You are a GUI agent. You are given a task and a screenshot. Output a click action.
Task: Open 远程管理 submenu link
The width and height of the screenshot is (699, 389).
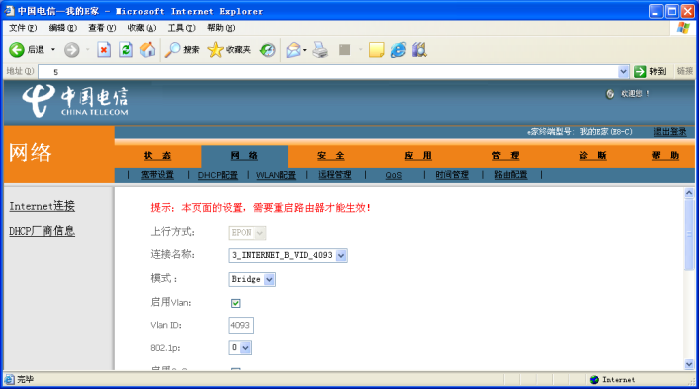point(335,175)
